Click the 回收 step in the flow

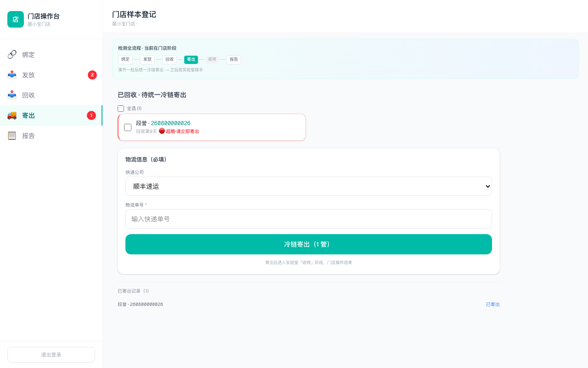pyautogui.click(x=170, y=59)
